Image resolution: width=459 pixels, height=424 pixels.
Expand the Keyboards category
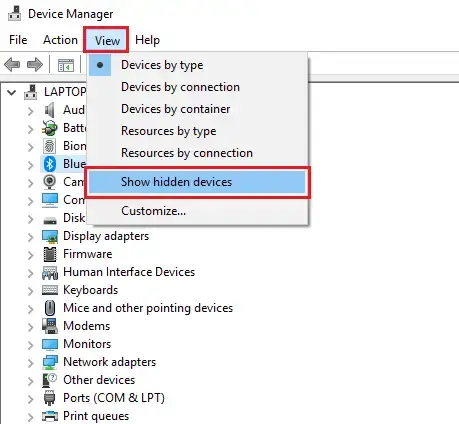click(x=30, y=291)
